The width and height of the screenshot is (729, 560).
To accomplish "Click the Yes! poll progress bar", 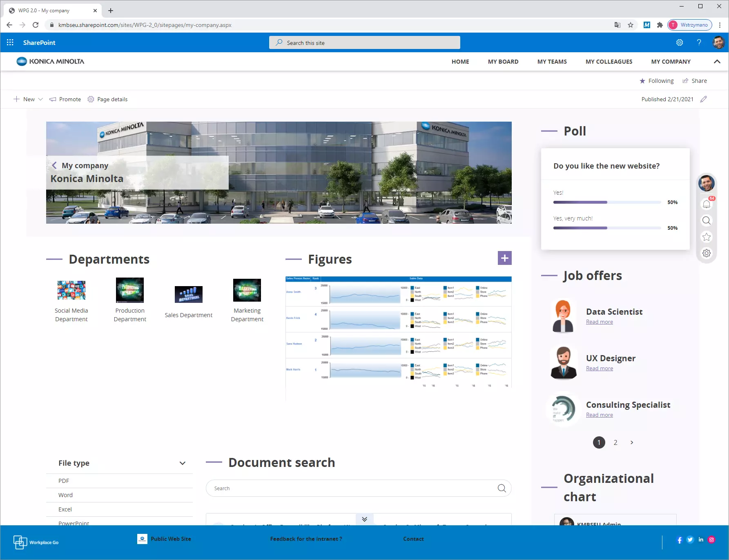I will [x=607, y=202].
